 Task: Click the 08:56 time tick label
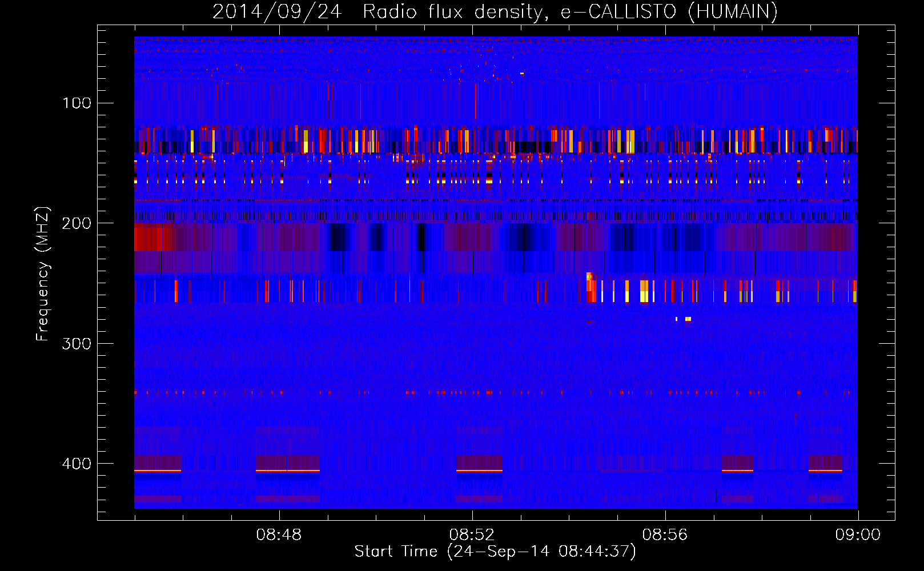[665, 535]
